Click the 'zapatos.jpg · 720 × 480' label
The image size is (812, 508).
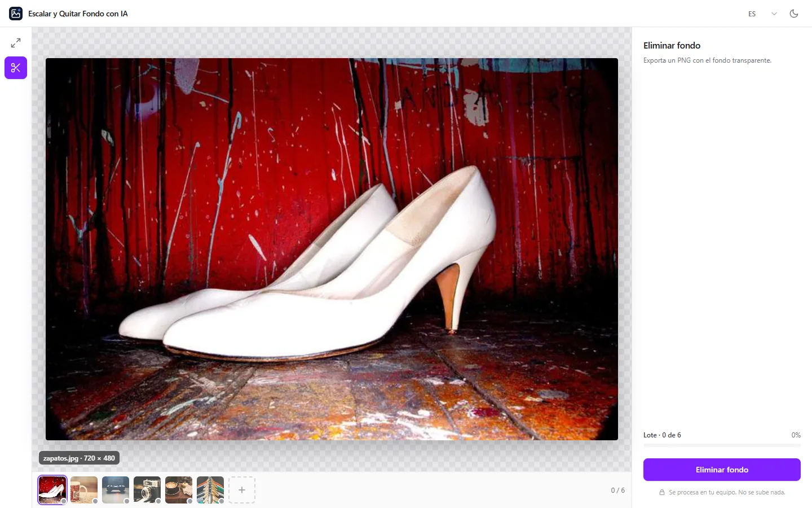pyautogui.click(x=79, y=458)
